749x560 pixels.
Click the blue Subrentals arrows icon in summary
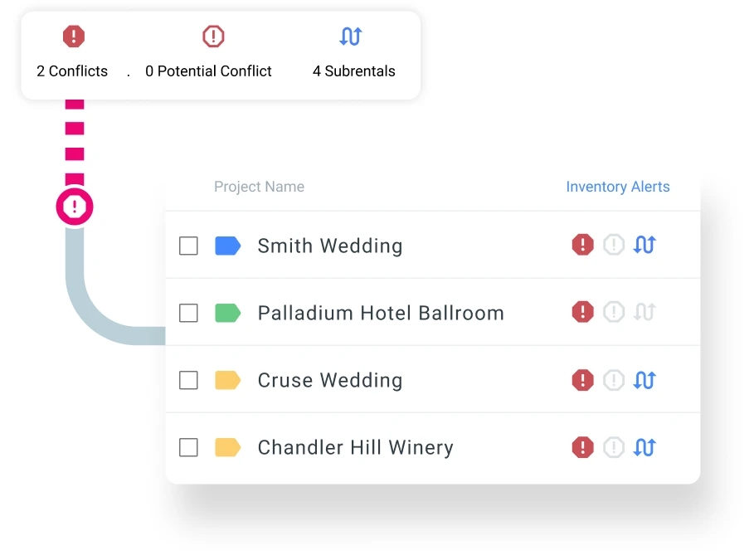(x=351, y=37)
